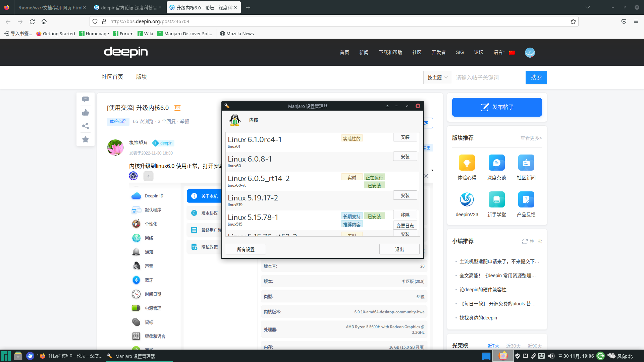Click the Manjaro 设置管理器 taskbar icon
This screenshot has height=362, width=644.
click(109, 356)
